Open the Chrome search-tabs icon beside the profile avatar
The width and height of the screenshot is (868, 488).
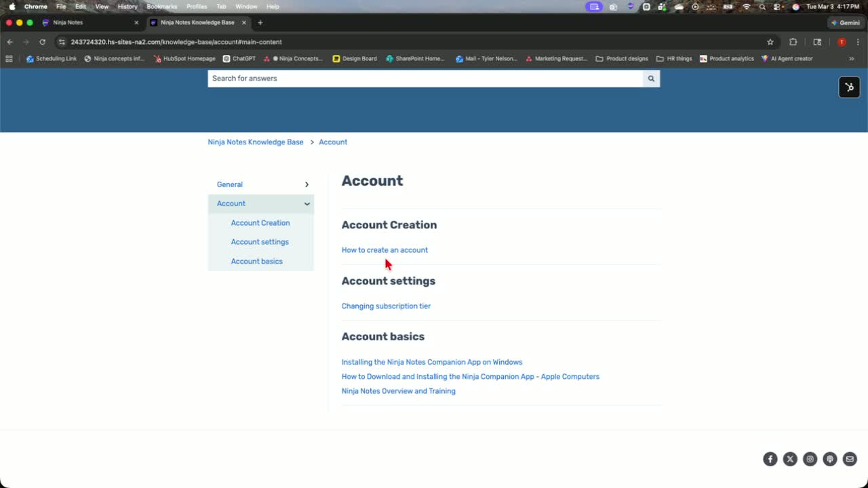(x=817, y=42)
